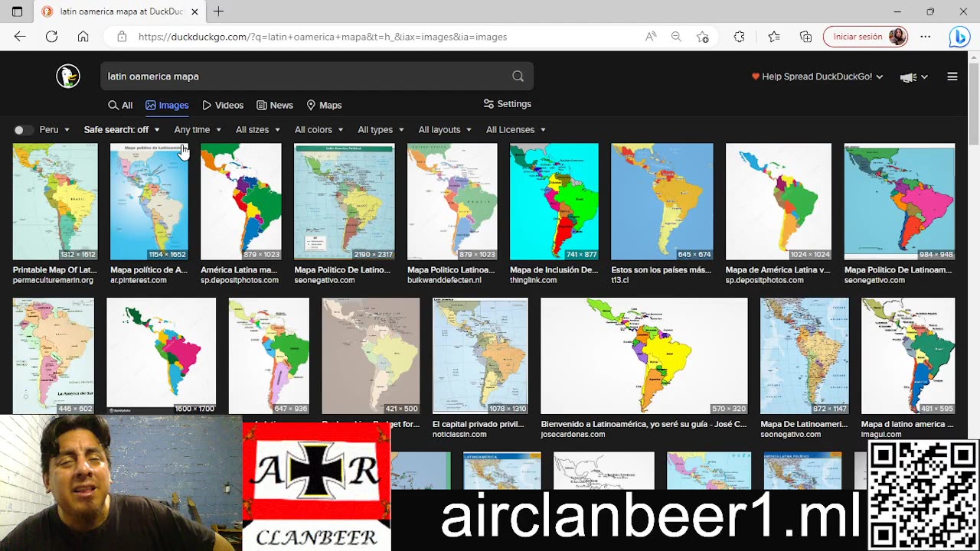Open the All sizes filter
This screenshot has width=980, height=551.
pos(258,130)
